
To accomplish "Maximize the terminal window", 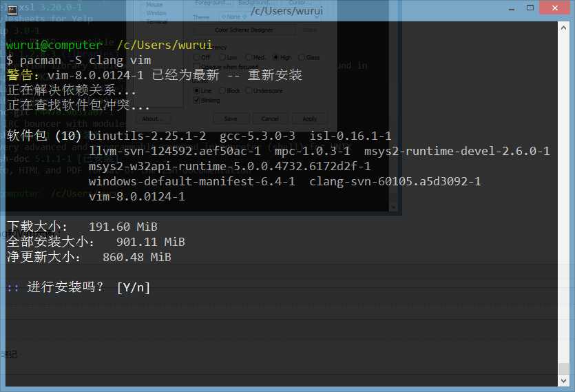I will pos(530,8).
